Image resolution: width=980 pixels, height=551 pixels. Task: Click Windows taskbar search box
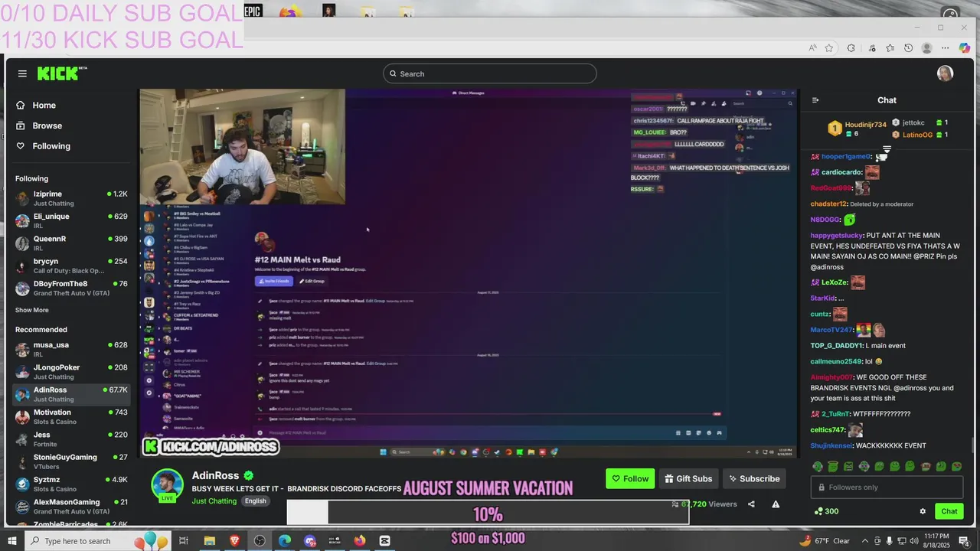(99, 541)
